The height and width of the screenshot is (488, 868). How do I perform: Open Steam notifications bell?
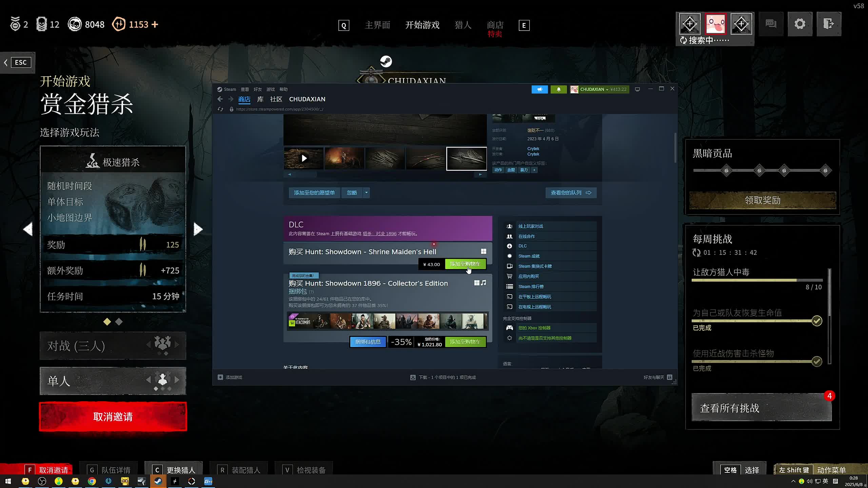(x=558, y=89)
